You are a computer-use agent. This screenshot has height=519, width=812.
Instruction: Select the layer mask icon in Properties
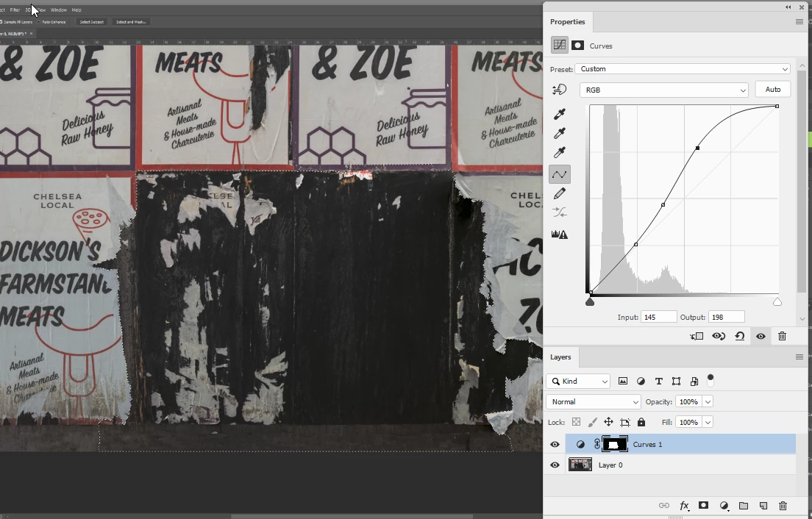pyautogui.click(x=577, y=46)
